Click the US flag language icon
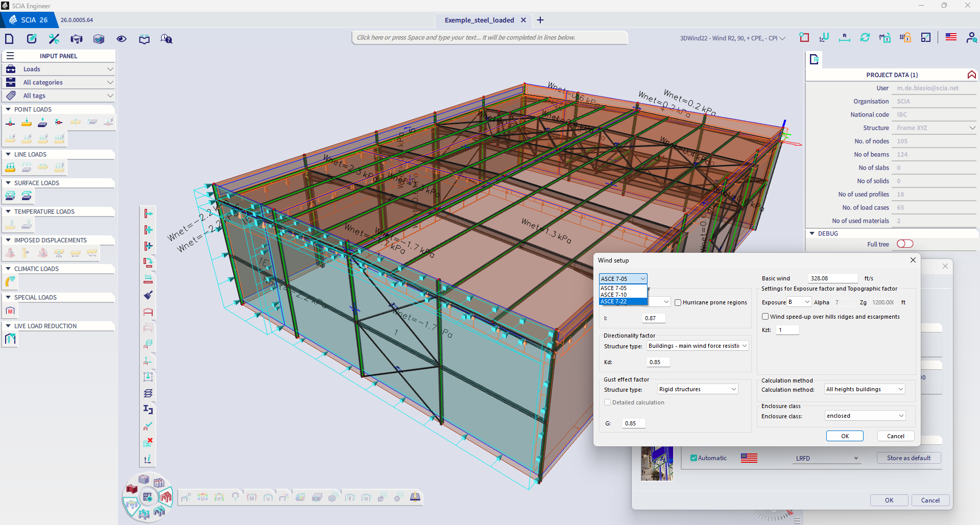This screenshot has width=980, height=525. click(951, 37)
